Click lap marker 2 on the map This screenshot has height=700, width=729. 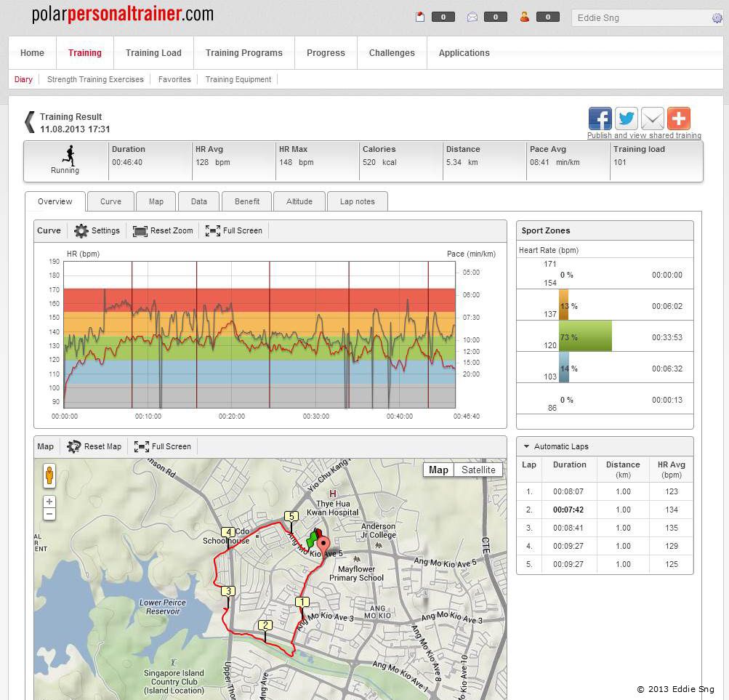point(265,626)
